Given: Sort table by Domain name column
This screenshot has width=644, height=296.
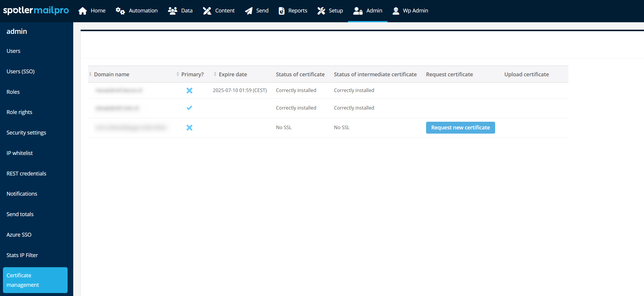Looking at the screenshot, I should (x=111, y=74).
